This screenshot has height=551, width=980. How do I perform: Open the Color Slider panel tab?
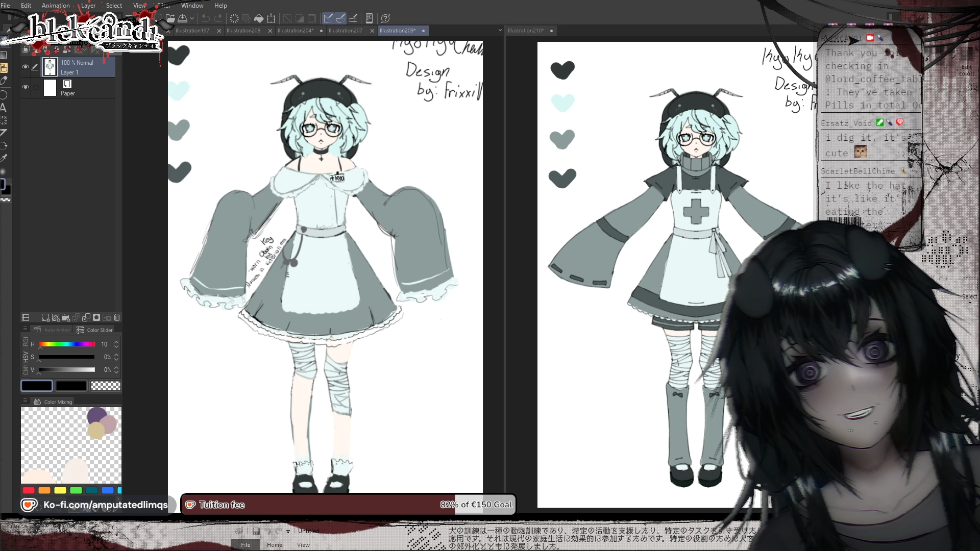tap(95, 330)
